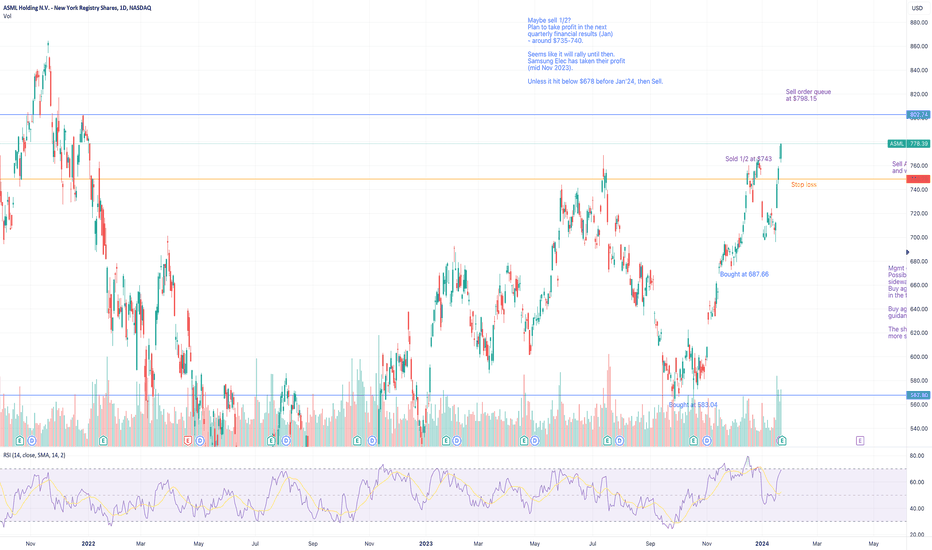Click the 840.00 price axis label
Viewport: 932px width, 550px height.
[x=918, y=70]
